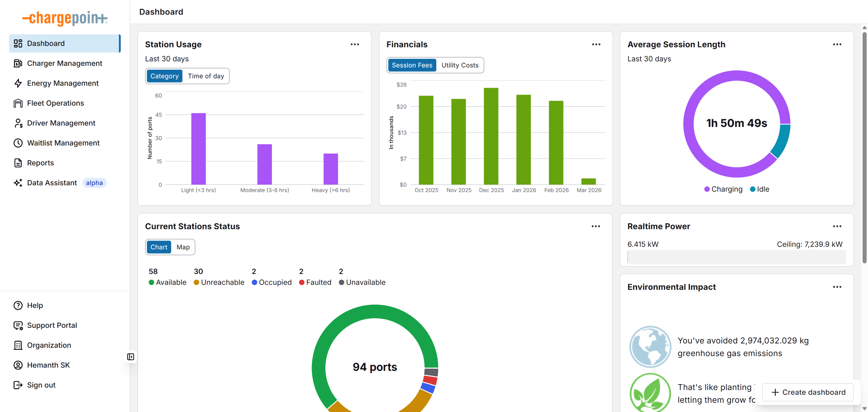Open Station Usage more options menu
Image resolution: width=868 pixels, height=412 pixels.
tap(355, 44)
